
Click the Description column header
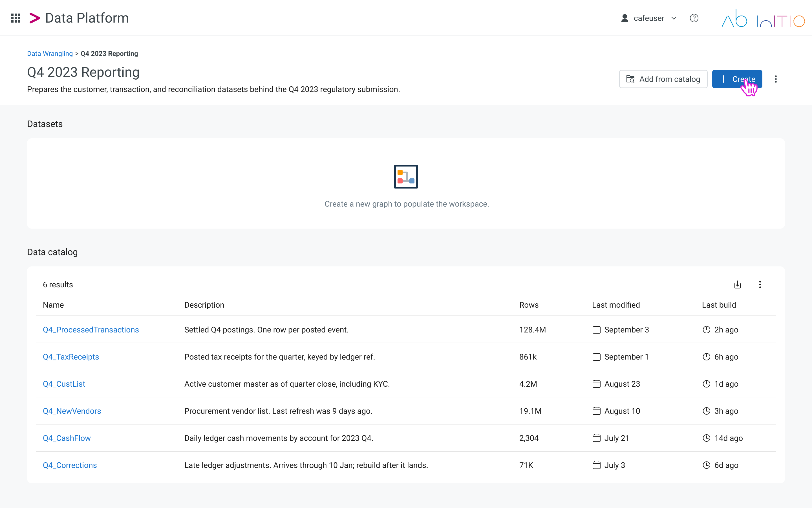[x=204, y=305]
